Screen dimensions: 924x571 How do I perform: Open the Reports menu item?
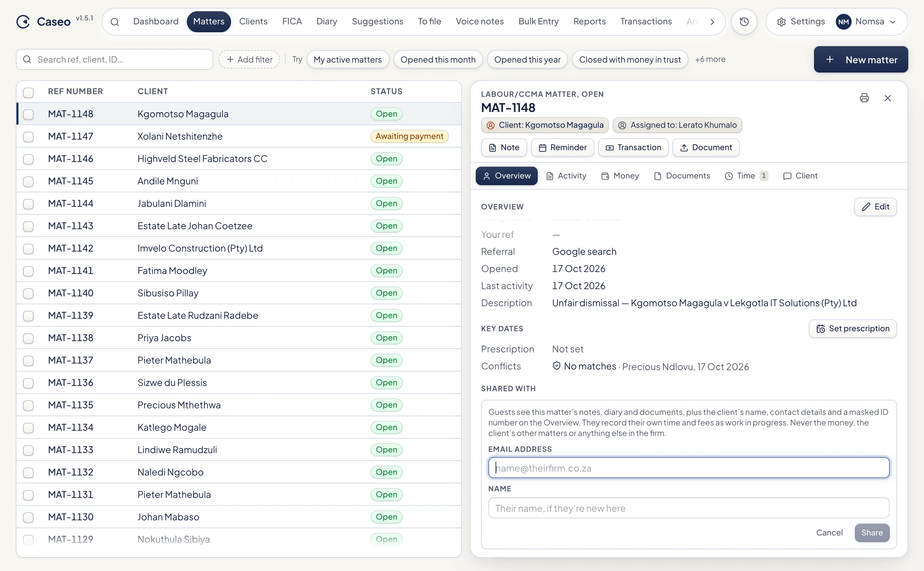[x=589, y=21]
